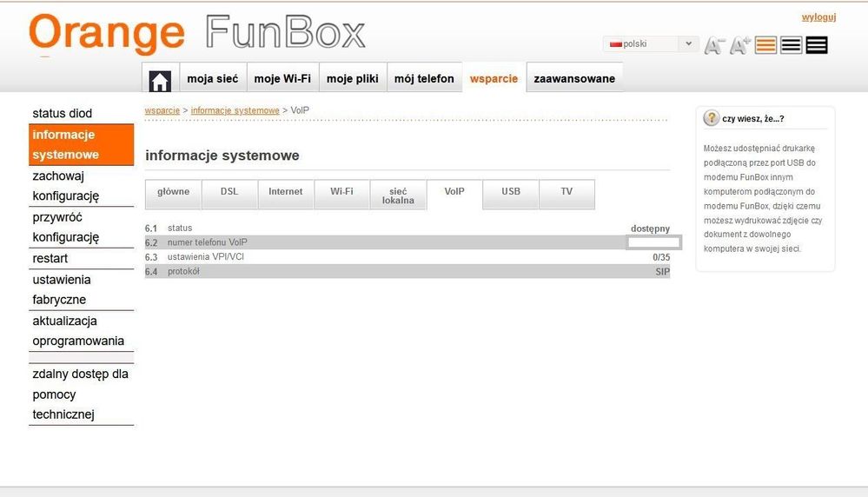Open the mój telefon menu

(424, 78)
